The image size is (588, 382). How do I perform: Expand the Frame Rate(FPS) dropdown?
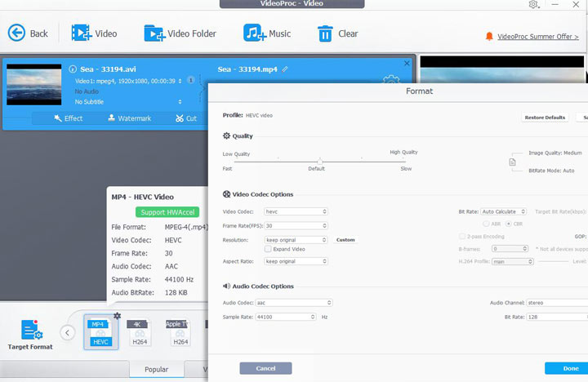click(x=296, y=225)
